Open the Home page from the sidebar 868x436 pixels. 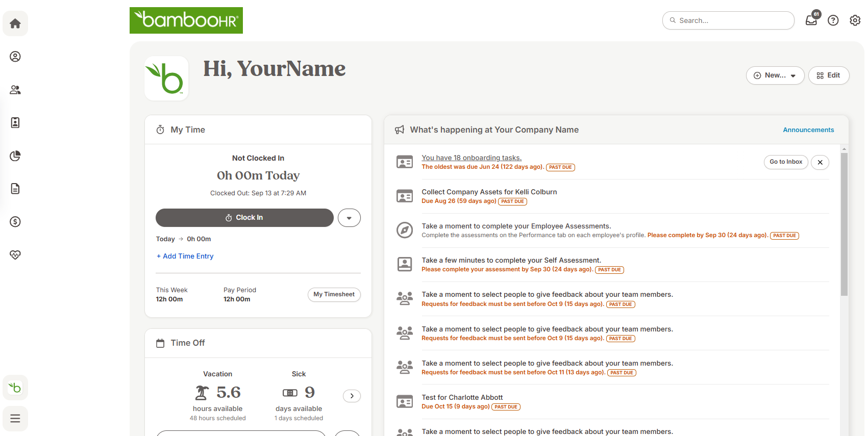(x=15, y=23)
